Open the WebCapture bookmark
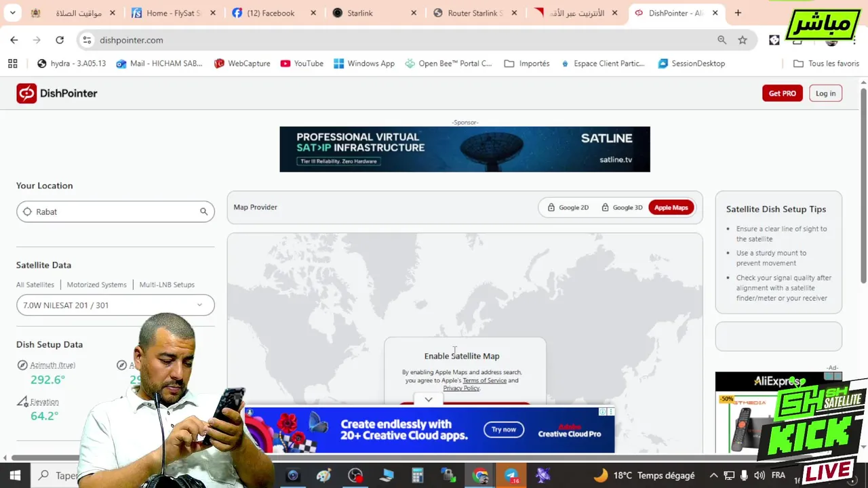 pyautogui.click(x=242, y=63)
